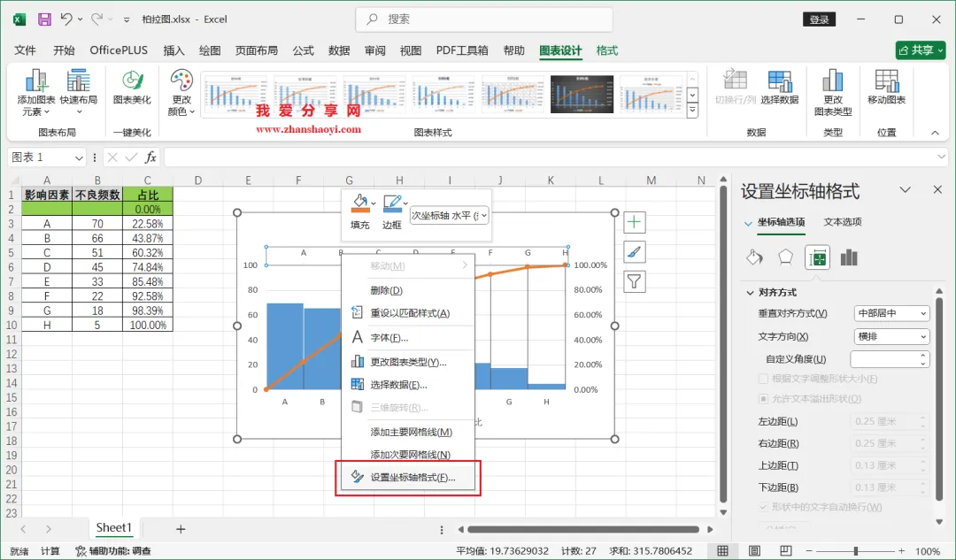Open 文字方向 dropdown (横排)
Screen dimensions: 956x560
(x=891, y=336)
